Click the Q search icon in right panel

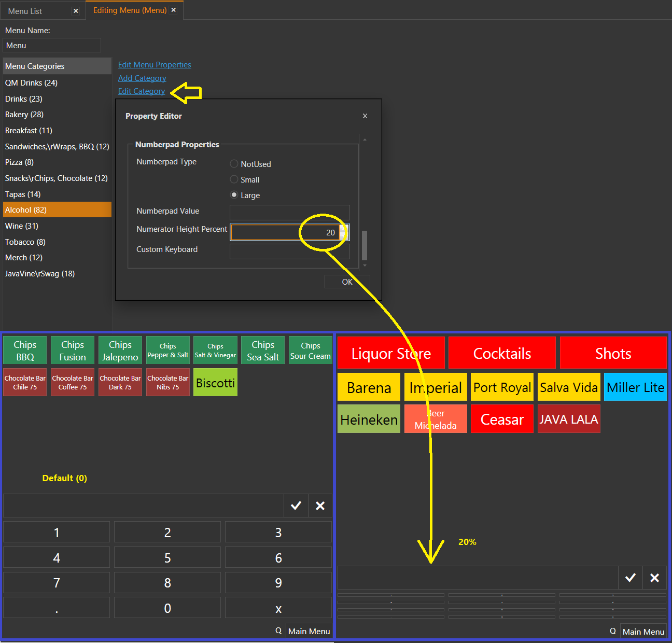pyautogui.click(x=613, y=631)
